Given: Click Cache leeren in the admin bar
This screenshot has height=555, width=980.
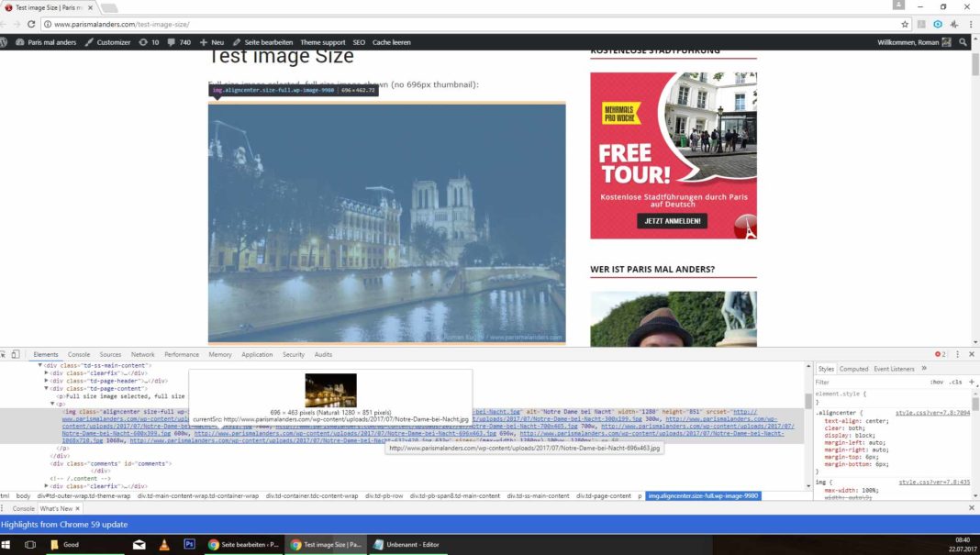Looking at the screenshot, I should (391, 42).
